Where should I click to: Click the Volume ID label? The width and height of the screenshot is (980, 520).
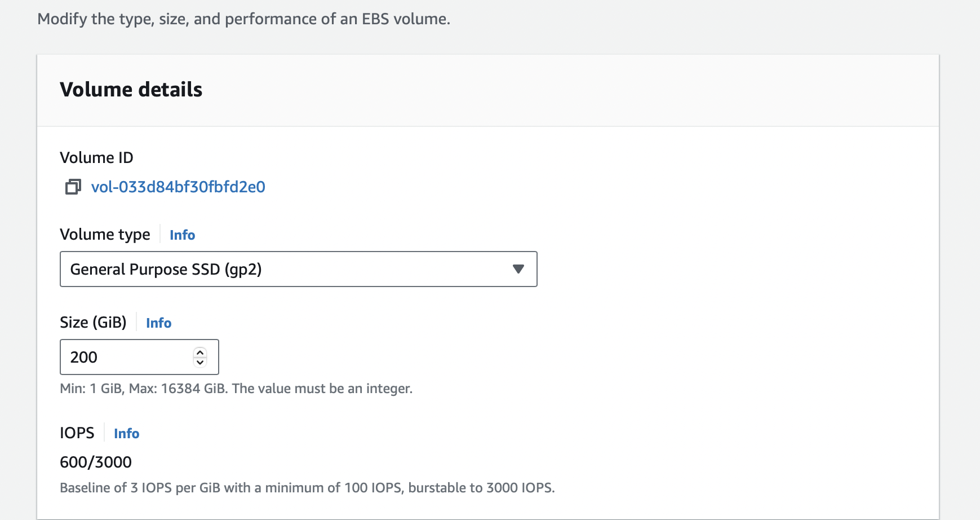(x=96, y=158)
